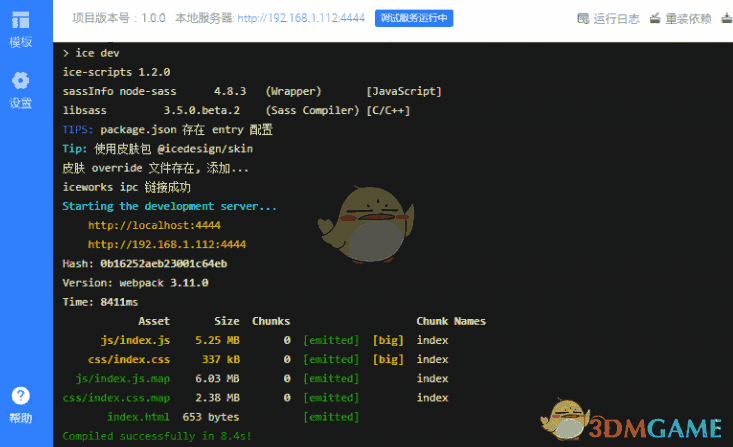Click the 项目版本号：1.0.0 text
This screenshot has width=733, height=447.
[x=119, y=18]
